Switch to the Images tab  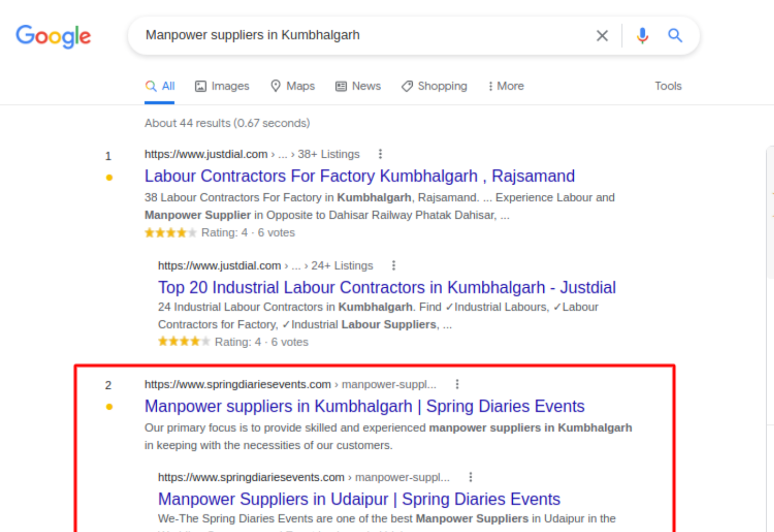click(x=222, y=86)
